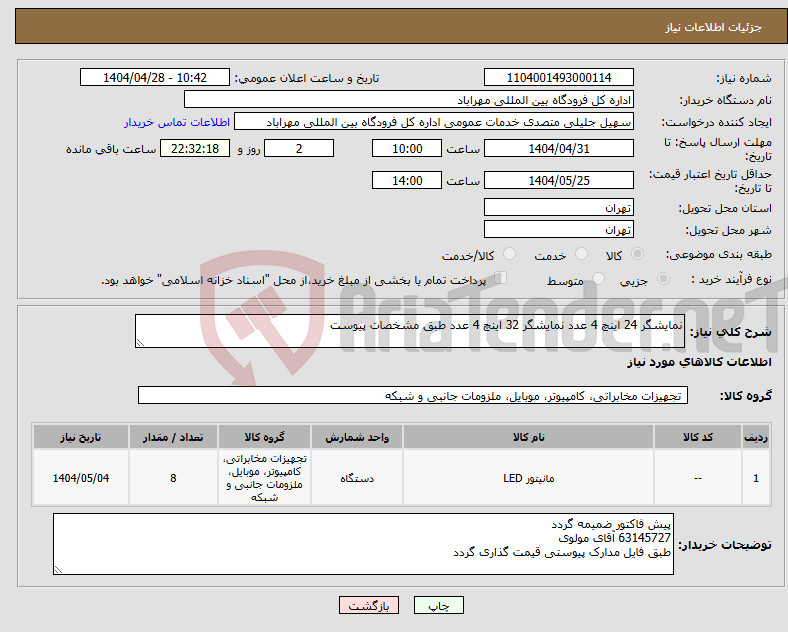Click the remaining time field 22:32:18
The image size is (788, 632).
[195, 149]
